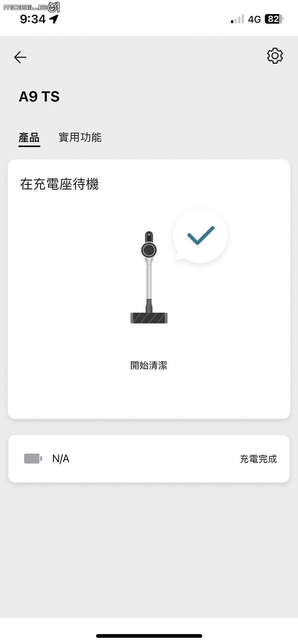The height and width of the screenshot is (644, 298).
Task: Tap the N/A battery level label
Action: 61,458
